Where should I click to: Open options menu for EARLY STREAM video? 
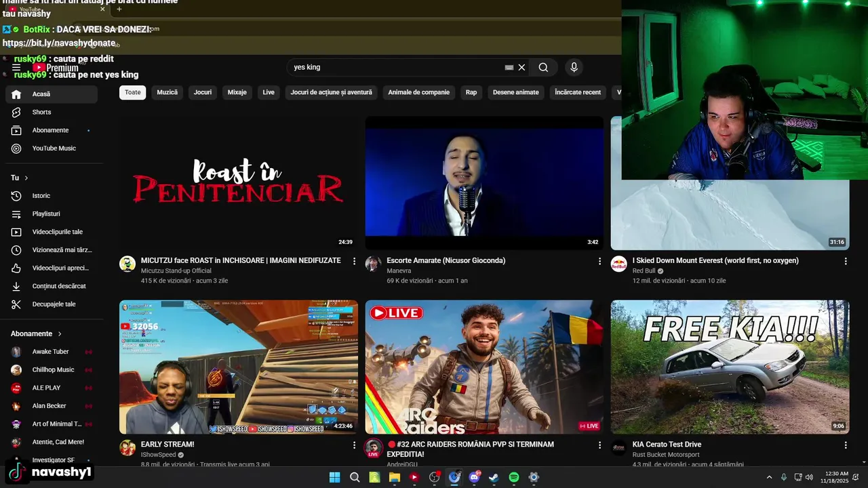354,445
